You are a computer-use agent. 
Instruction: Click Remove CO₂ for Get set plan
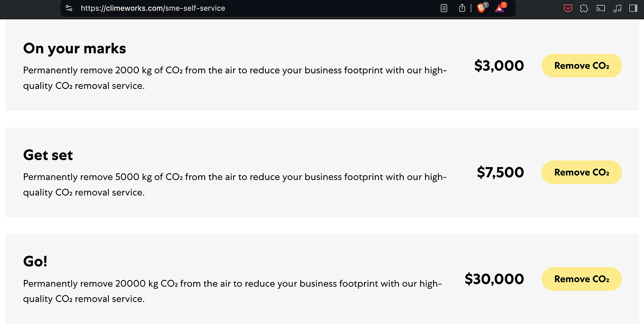[x=582, y=172]
